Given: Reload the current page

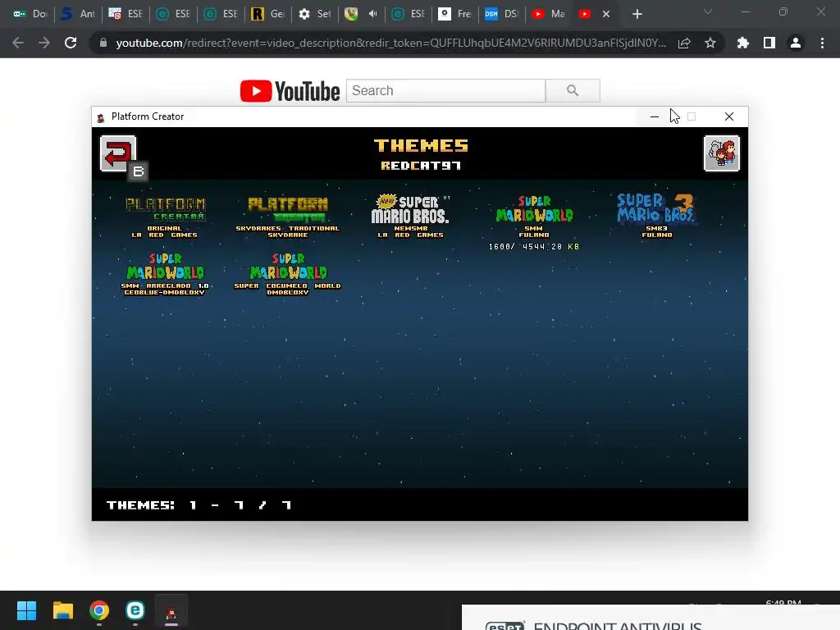Looking at the screenshot, I should pos(71,43).
